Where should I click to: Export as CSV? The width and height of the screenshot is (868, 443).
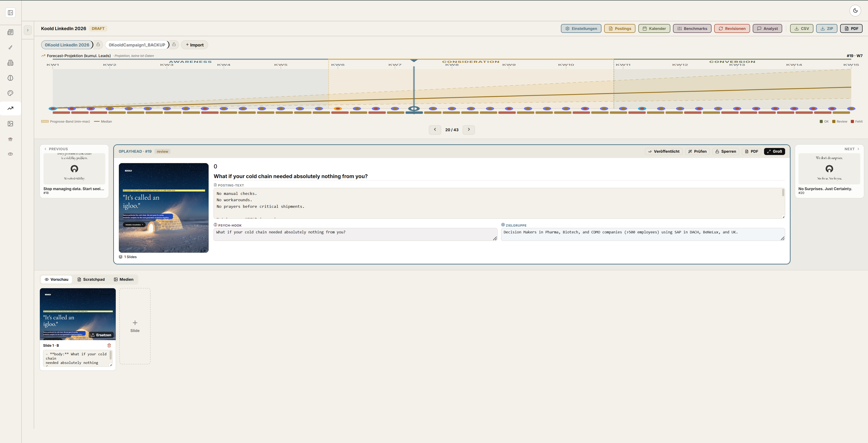click(x=802, y=29)
